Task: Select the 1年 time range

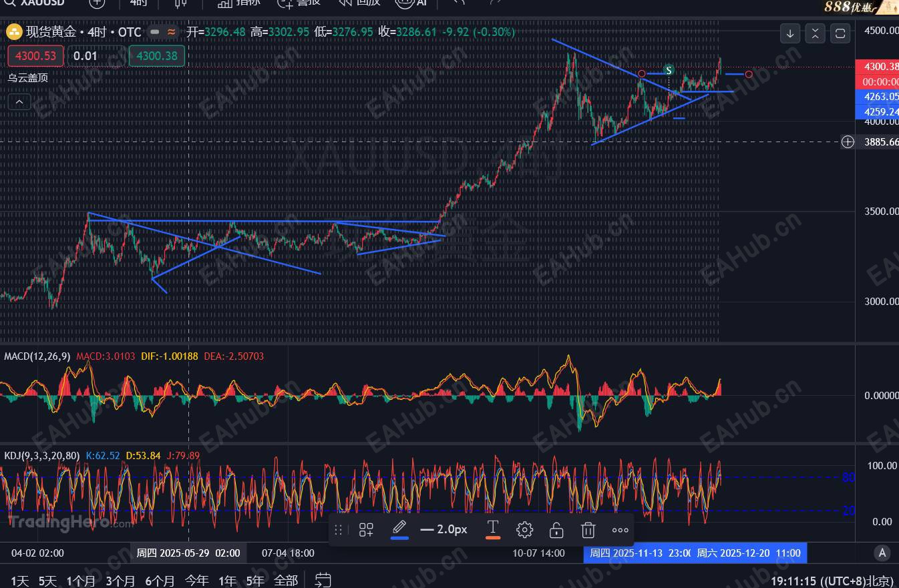Action: (228, 581)
